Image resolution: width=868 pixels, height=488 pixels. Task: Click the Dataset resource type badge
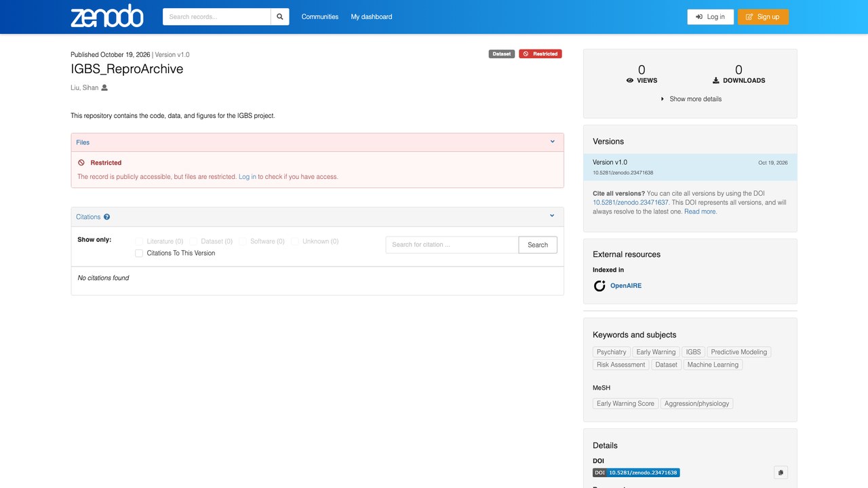[x=502, y=54]
